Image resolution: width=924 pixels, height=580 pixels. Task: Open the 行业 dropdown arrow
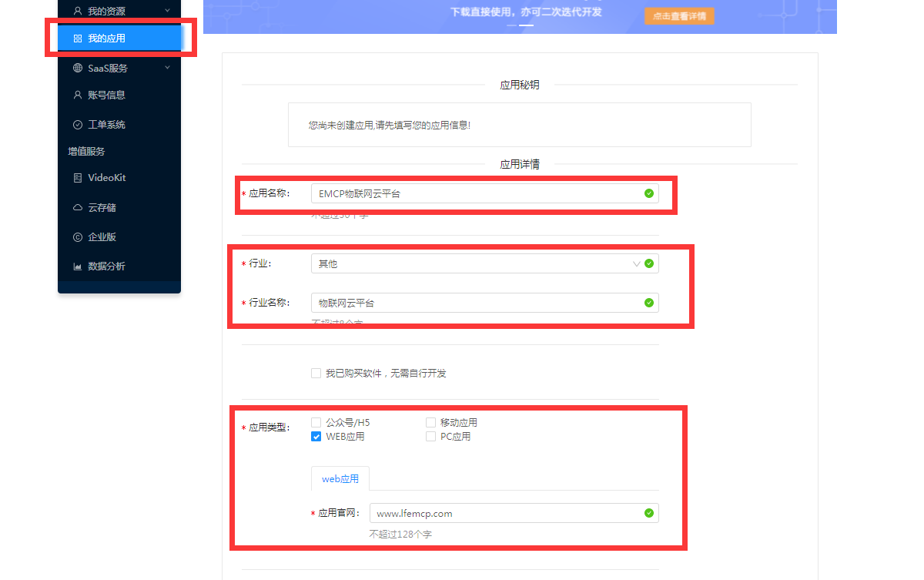636,263
